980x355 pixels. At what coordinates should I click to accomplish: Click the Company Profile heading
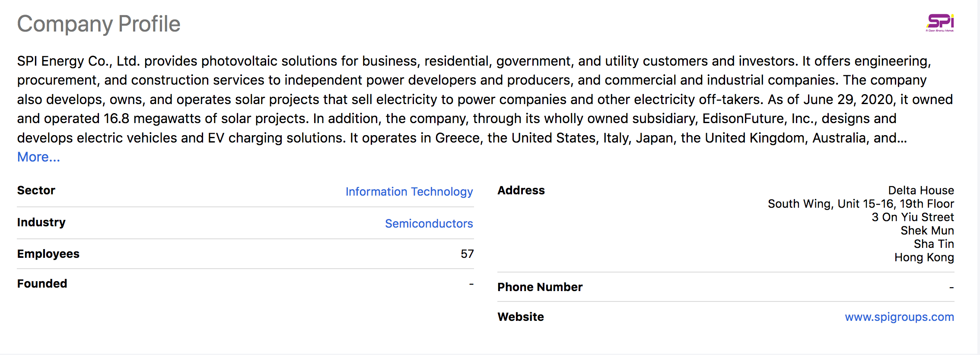99,24
